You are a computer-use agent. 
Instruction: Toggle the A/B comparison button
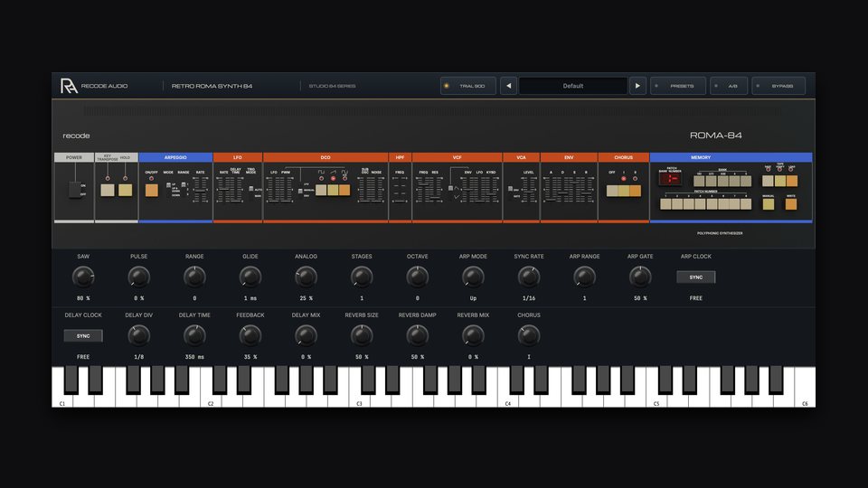(x=729, y=86)
